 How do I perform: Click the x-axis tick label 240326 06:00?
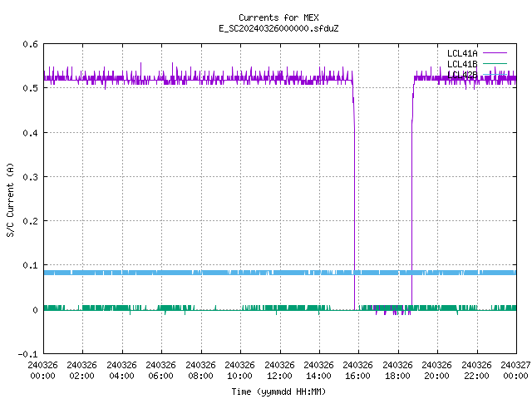point(160,371)
